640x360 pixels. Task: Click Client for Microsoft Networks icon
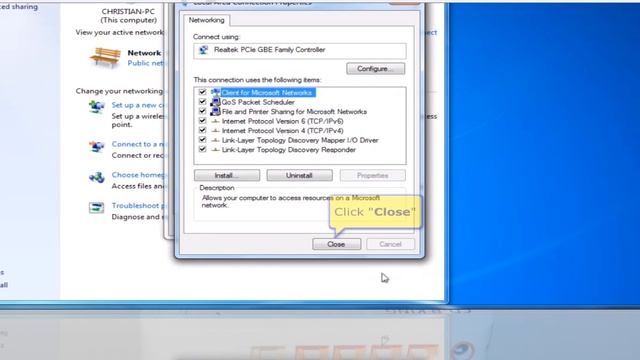pyautogui.click(x=215, y=93)
